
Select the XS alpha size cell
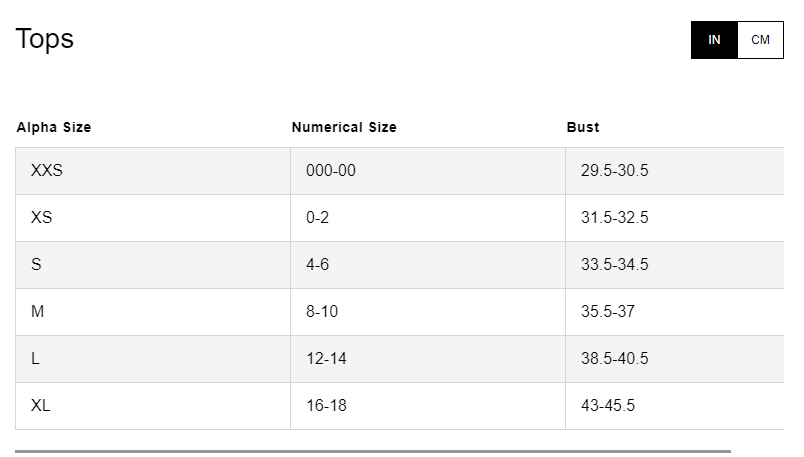click(x=42, y=218)
